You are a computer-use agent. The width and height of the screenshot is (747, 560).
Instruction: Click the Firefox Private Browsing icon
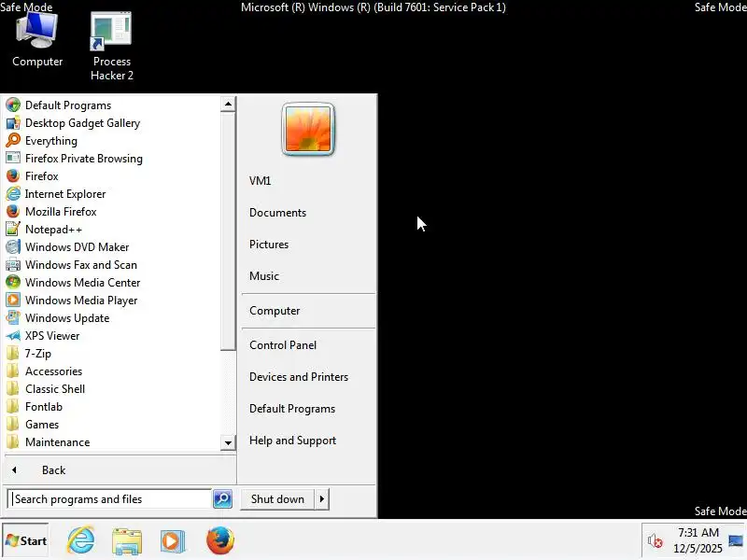click(x=13, y=158)
